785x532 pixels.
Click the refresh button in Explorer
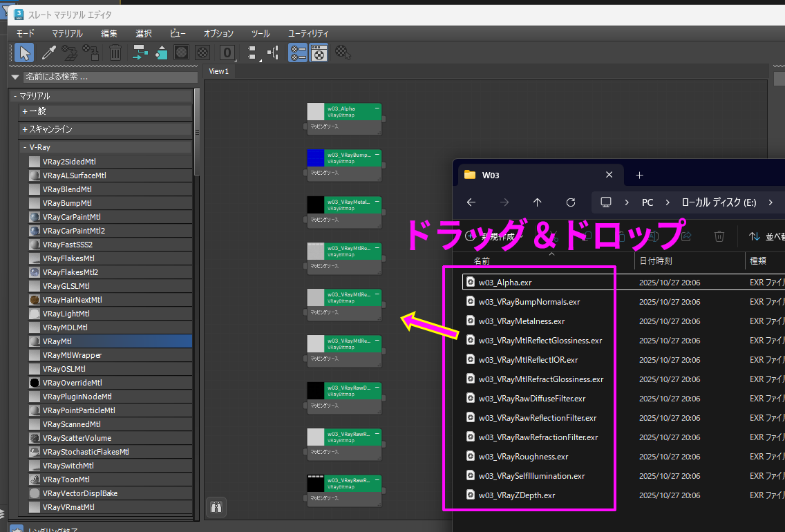click(x=570, y=202)
